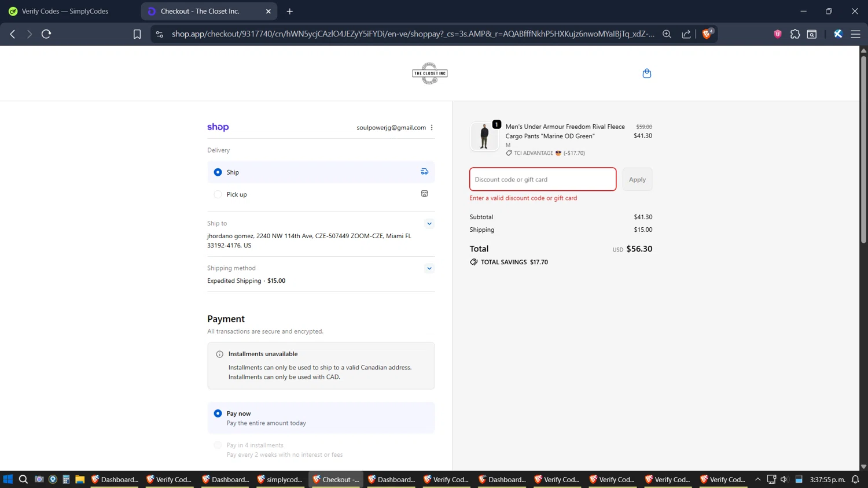The height and width of the screenshot is (488, 868).
Task: Click the taskbar clock showing 3:37:55 p.m.
Action: 827,479
